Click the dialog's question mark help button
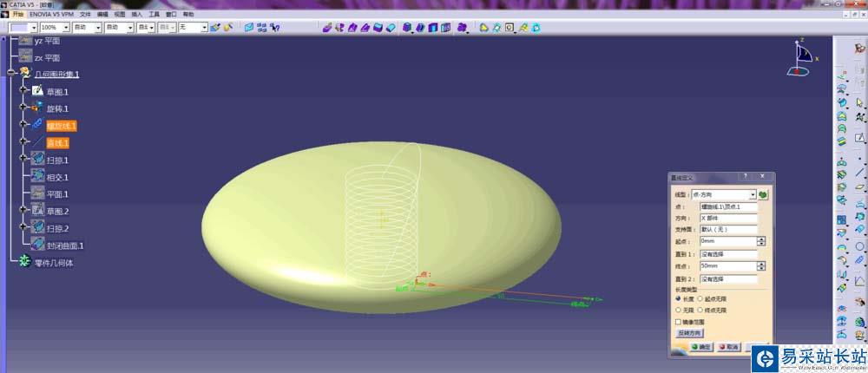Image resolution: width=868 pixels, height=373 pixels. 745,177
